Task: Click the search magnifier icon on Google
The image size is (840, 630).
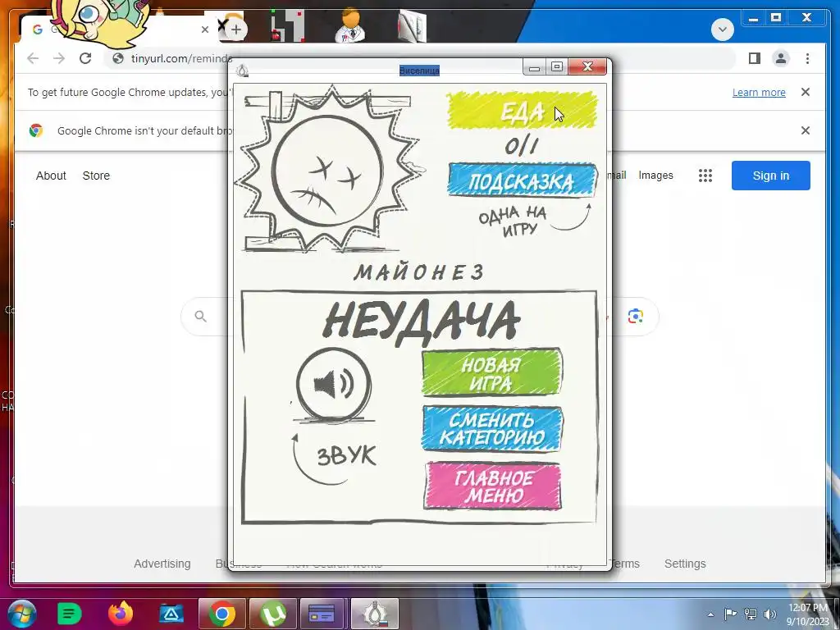Action: click(x=200, y=316)
